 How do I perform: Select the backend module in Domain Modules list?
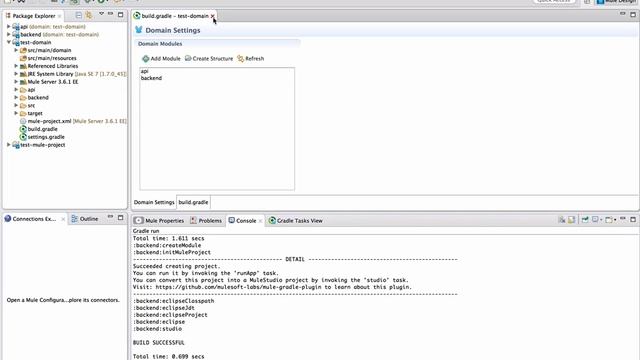coord(151,78)
